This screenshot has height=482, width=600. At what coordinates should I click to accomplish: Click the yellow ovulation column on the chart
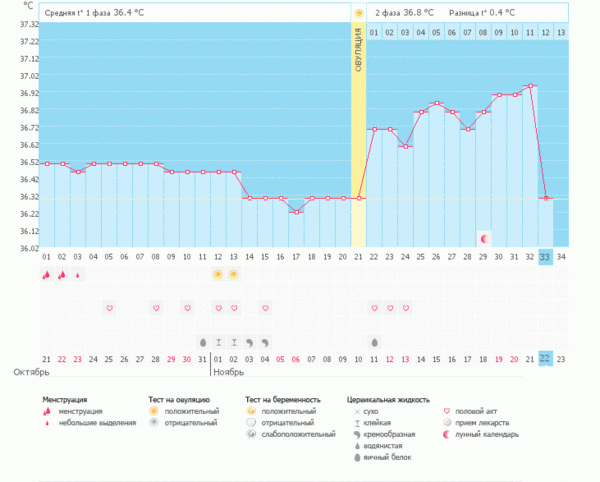(358, 150)
